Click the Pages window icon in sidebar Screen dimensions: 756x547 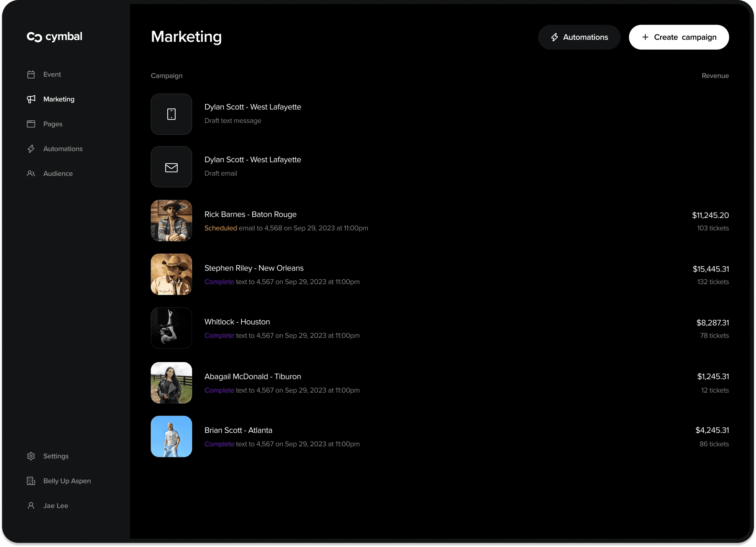[x=31, y=124]
